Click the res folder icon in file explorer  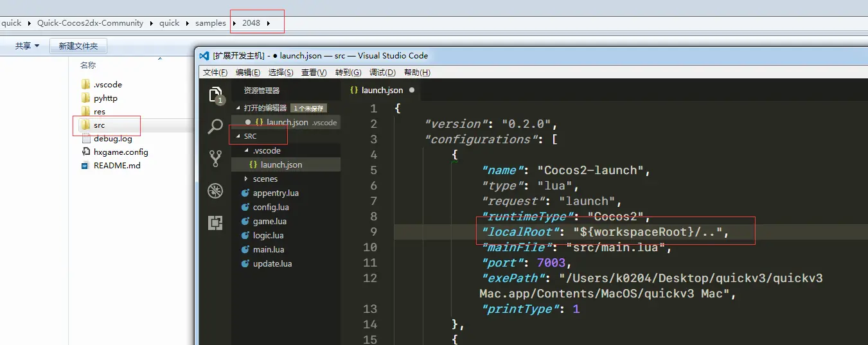(85, 111)
